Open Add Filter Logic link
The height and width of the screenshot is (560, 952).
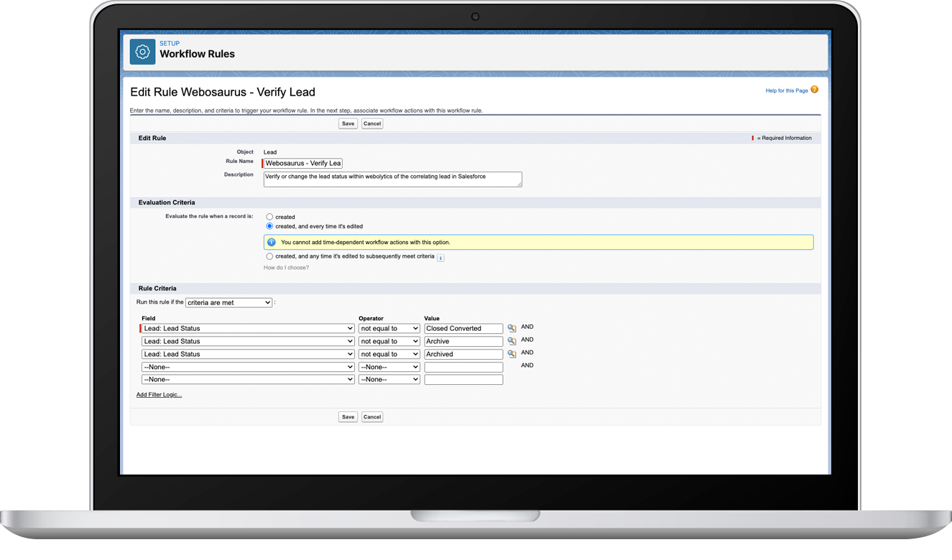159,395
